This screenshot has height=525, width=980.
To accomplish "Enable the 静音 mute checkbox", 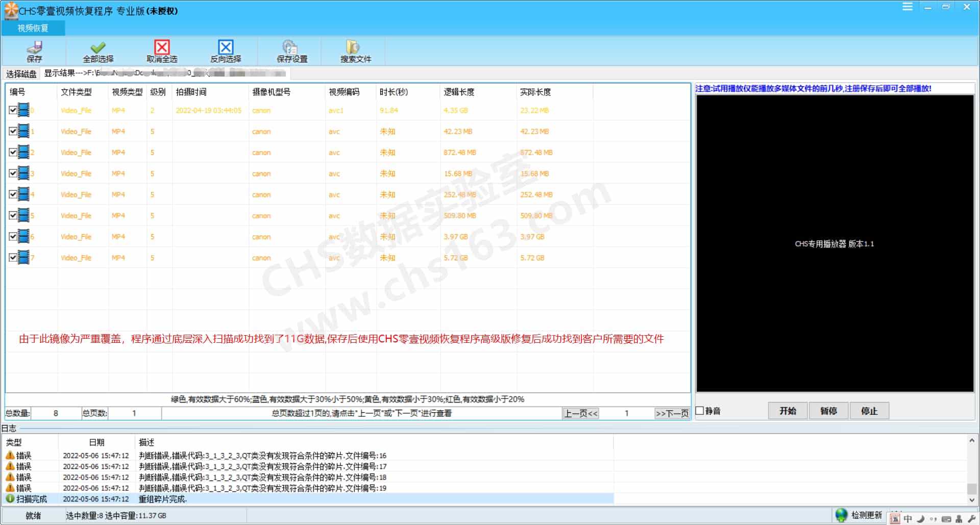I will pyautogui.click(x=700, y=411).
